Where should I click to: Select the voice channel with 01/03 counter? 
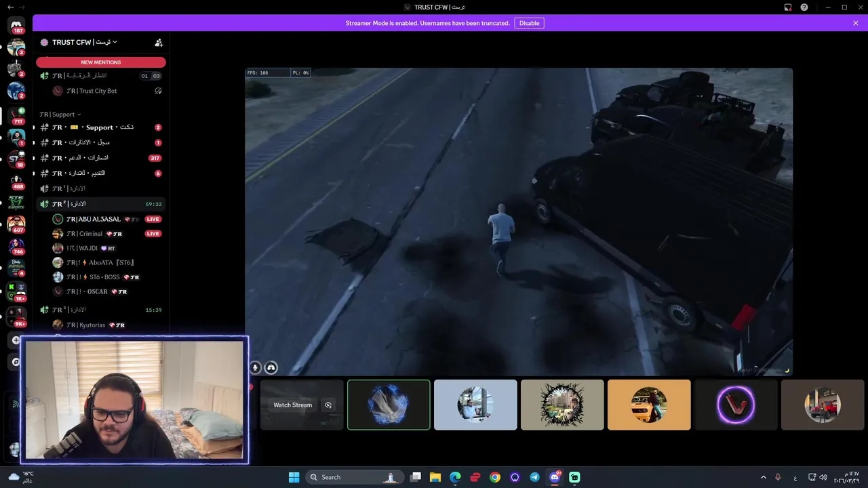click(x=101, y=76)
